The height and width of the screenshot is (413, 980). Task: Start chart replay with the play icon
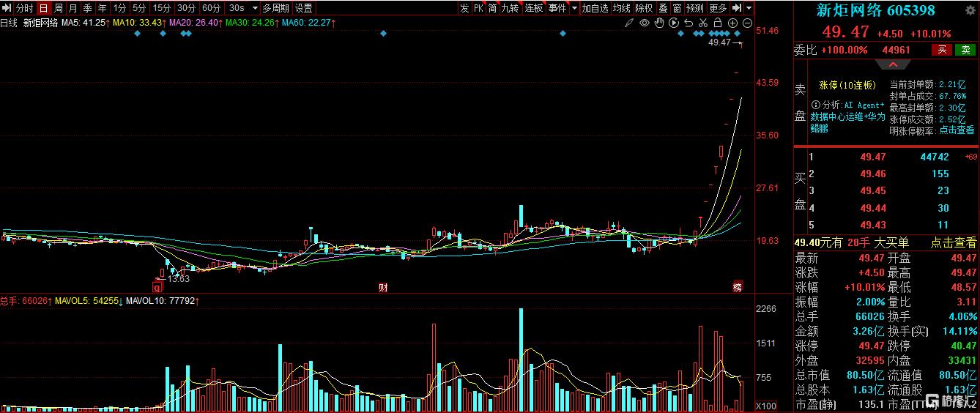click(x=674, y=23)
